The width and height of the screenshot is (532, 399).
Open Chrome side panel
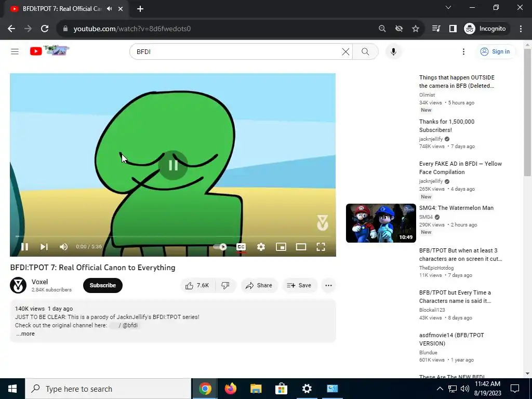[453, 29]
